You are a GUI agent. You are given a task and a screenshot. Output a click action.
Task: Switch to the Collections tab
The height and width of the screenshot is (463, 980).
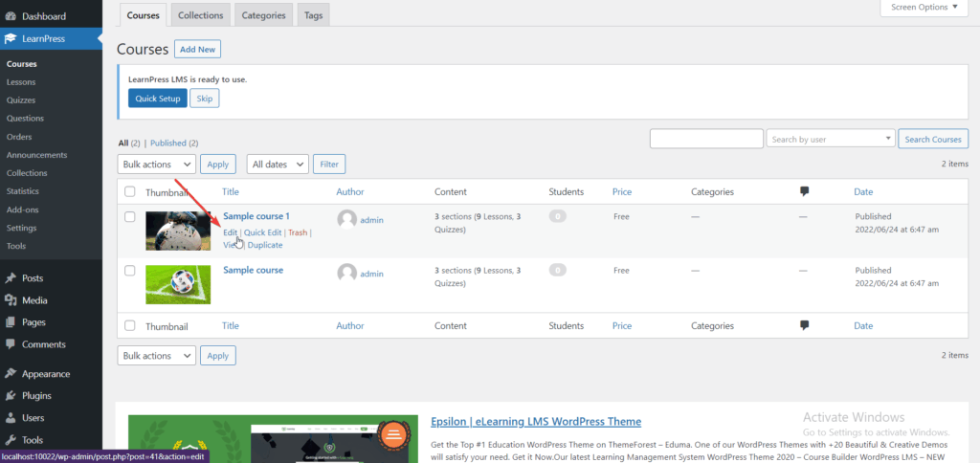pyautogui.click(x=201, y=15)
